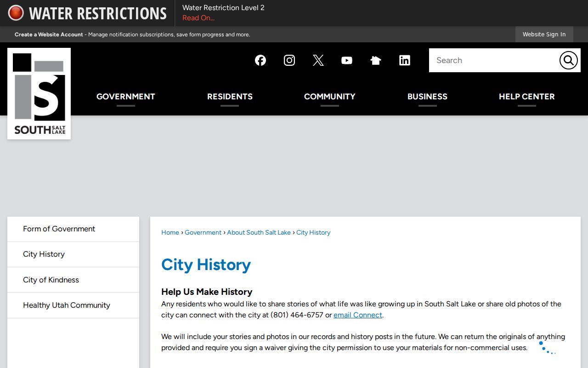Click the magnifying glass search button
This screenshot has height=368, width=588.
568,60
